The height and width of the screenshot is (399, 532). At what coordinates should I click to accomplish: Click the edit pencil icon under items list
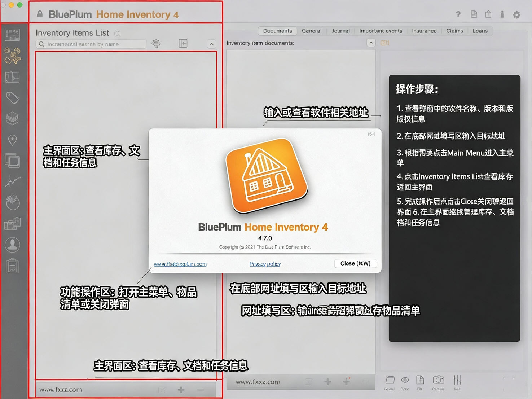coord(162,390)
